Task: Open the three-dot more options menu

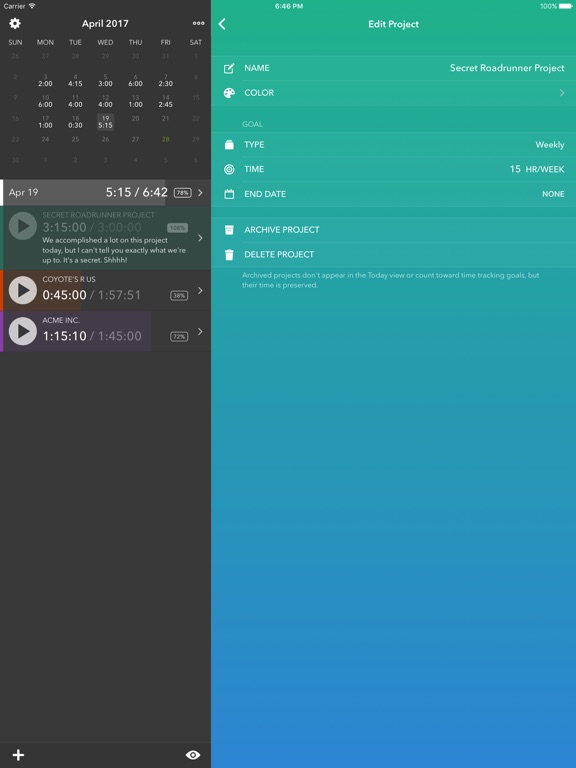Action: [198, 23]
